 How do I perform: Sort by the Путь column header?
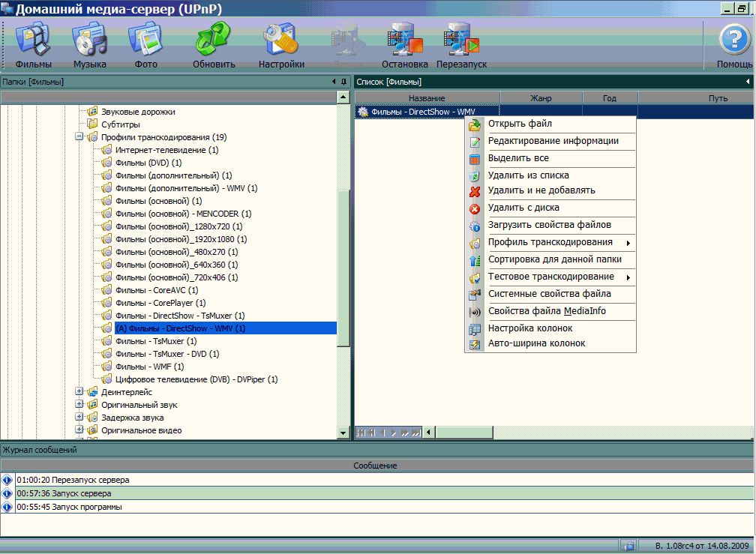tap(696, 98)
